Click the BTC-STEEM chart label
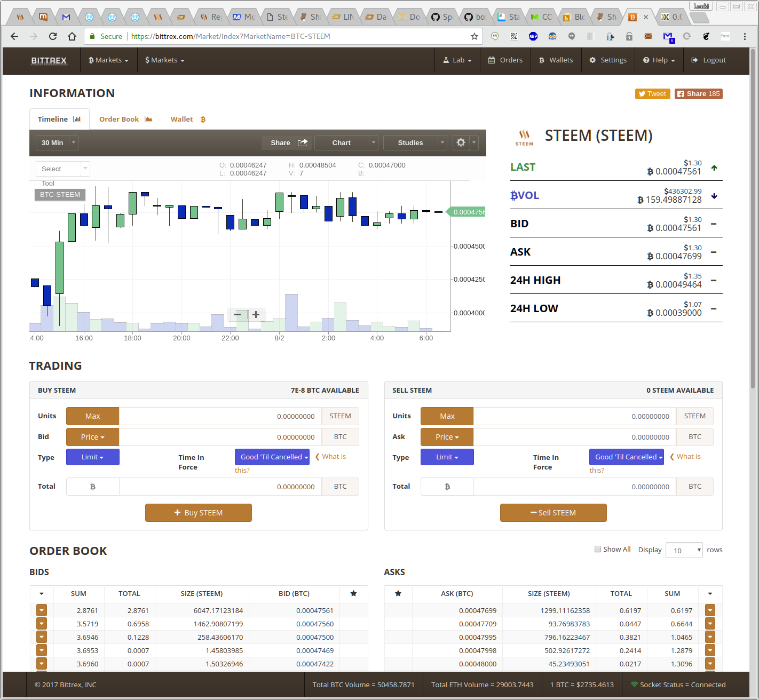Screen dimensions: 759x700 [x=60, y=195]
